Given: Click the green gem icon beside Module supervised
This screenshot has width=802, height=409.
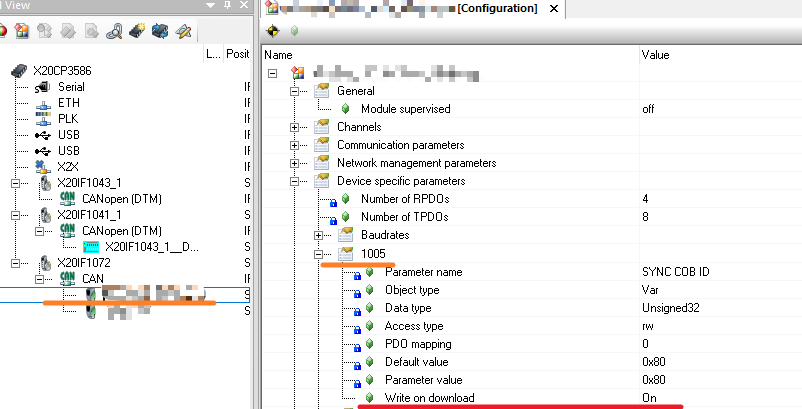Looking at the screenshot, I should tap(346, 109).
